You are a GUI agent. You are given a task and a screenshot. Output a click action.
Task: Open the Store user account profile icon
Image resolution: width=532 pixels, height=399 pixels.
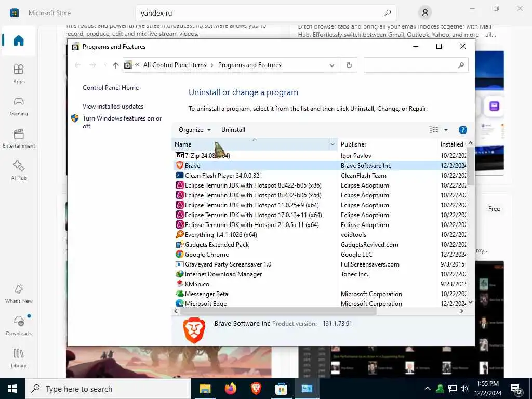coord(425,13)
